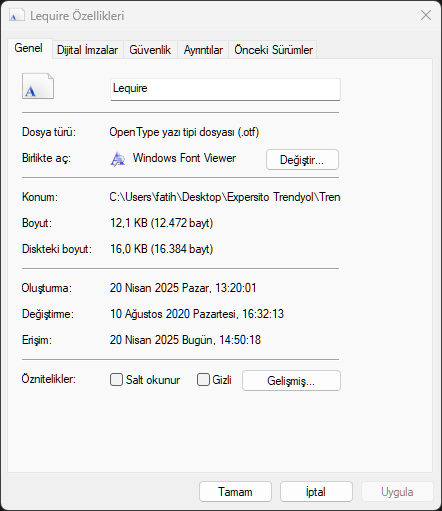This screenshot has width=442, height=511.
Task: Click the Lequire file name field
Action: pos(225,89)
